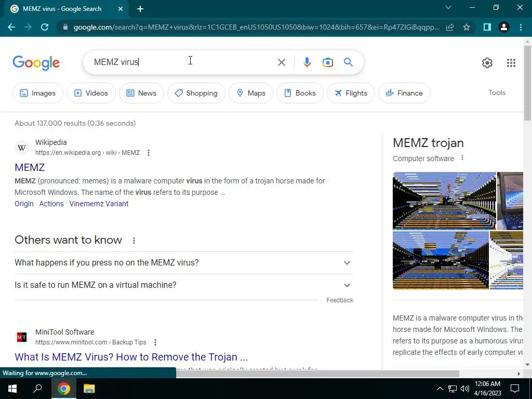The height and width of the screenshot is (399, 532).
Task: Bookmark this page with the star icon
Action: [x=467, y=27]
